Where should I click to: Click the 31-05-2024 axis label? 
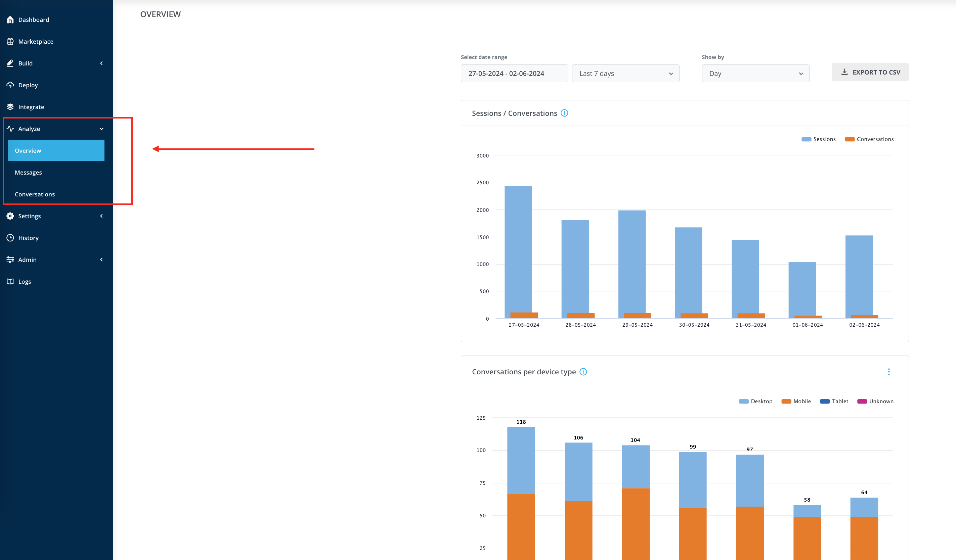[x=751, y=325]
